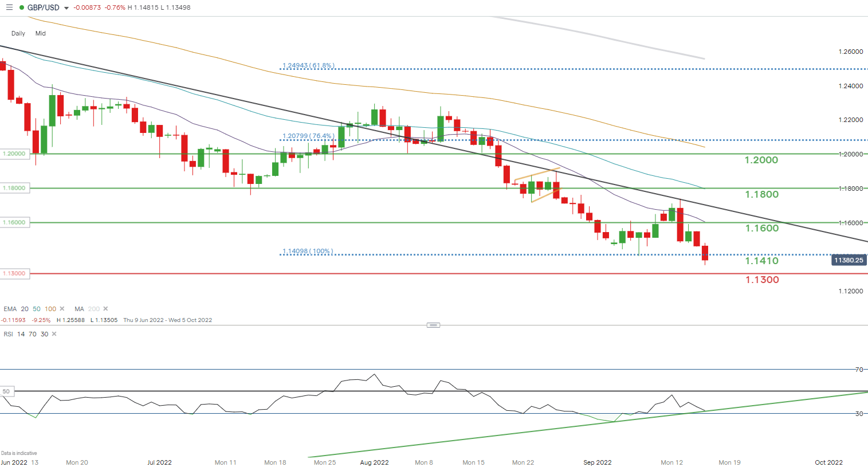868x467 pixels.
Task: Click the RSI 50 level label
Action: tap(6, 391)
